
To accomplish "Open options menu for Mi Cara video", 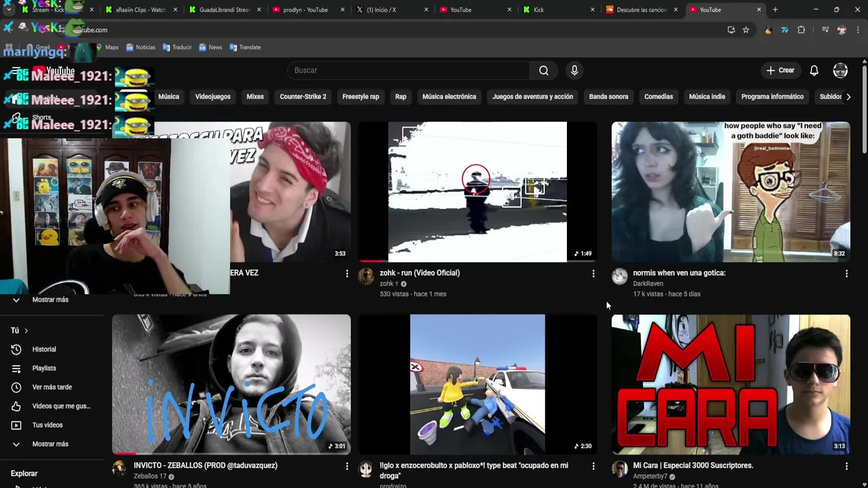I will (846, 466).
